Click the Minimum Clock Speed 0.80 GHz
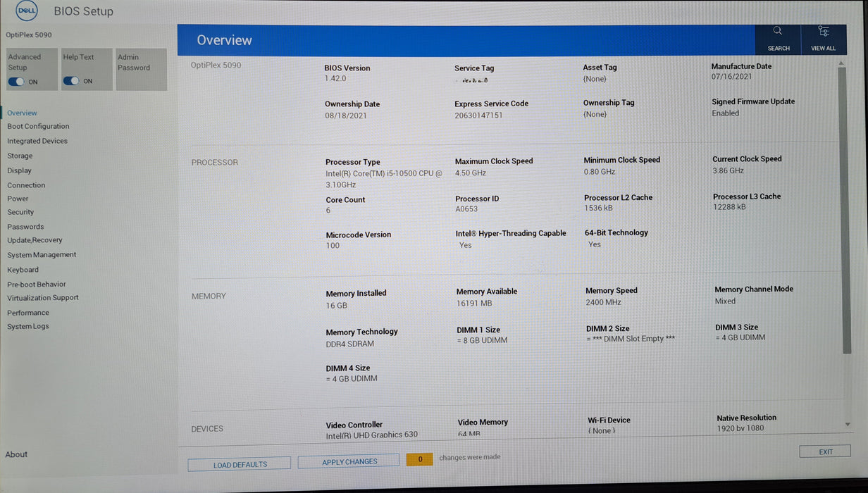This screenshot has width=868, height=493. click(600, 172)
